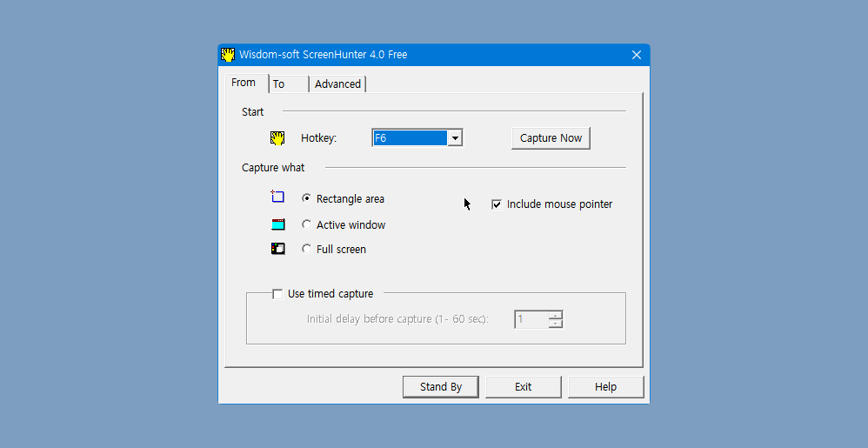The width and height of the screenshot is (868, 448).
Task: Uncheck Include mouse pointer checkbox
Action: [497, 204]
